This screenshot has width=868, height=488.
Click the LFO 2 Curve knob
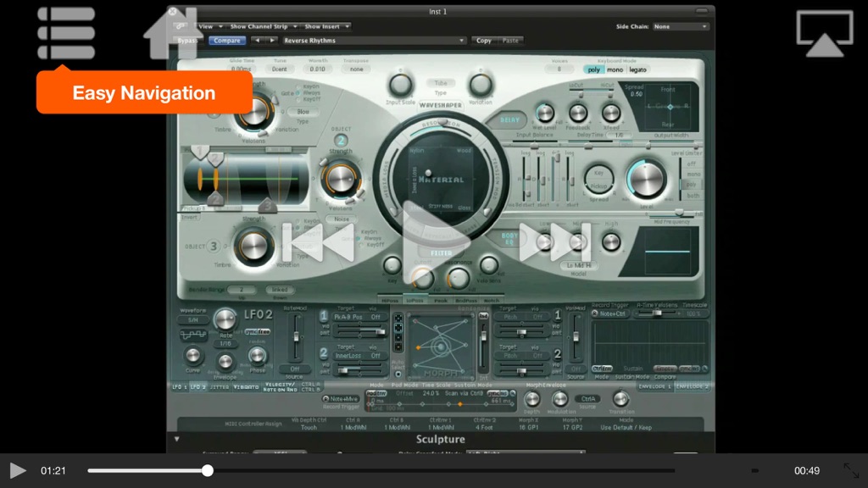tap(192, 355)
